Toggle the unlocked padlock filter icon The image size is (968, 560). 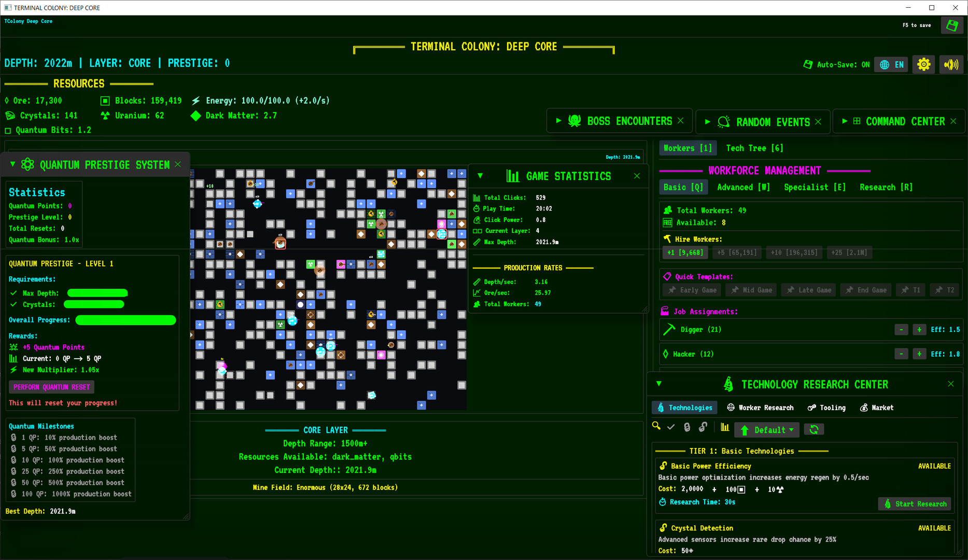point(703,427)
